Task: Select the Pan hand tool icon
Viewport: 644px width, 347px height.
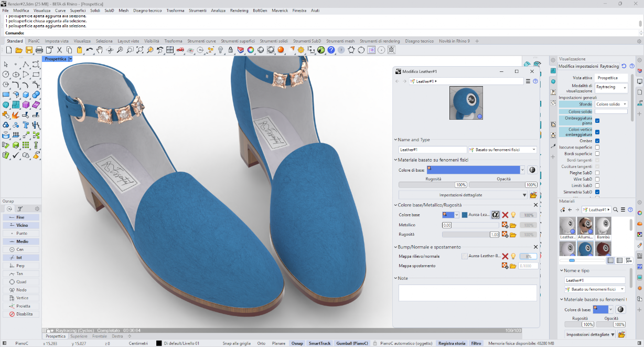Action: click(x=100, y=50)
